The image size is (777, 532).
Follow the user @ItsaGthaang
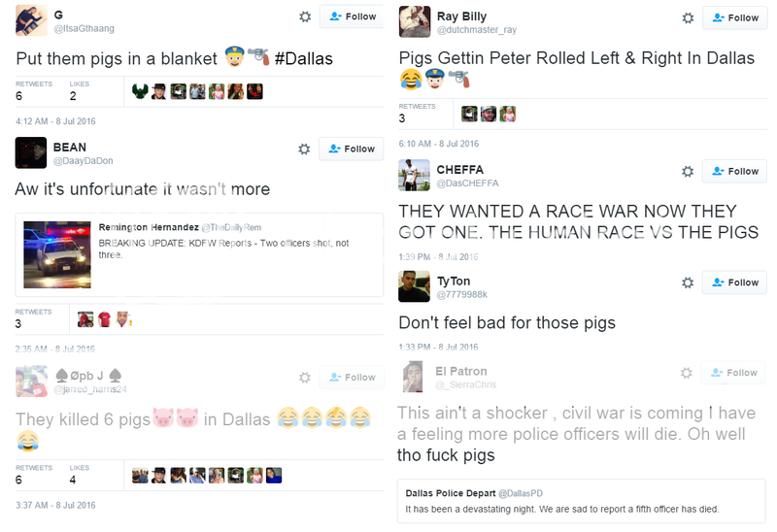point(353,17)
